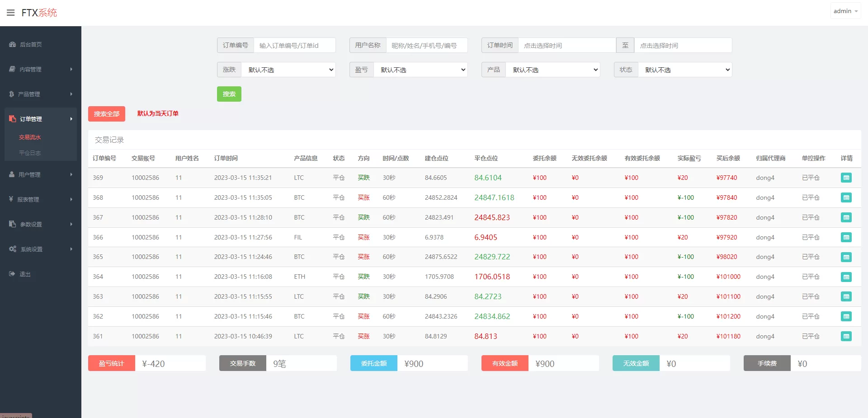Open the 产品 dropdown selector
Image resolution: width=868 pixels, height=418 pixels.
pyautogui.click(x=553, y=70)
